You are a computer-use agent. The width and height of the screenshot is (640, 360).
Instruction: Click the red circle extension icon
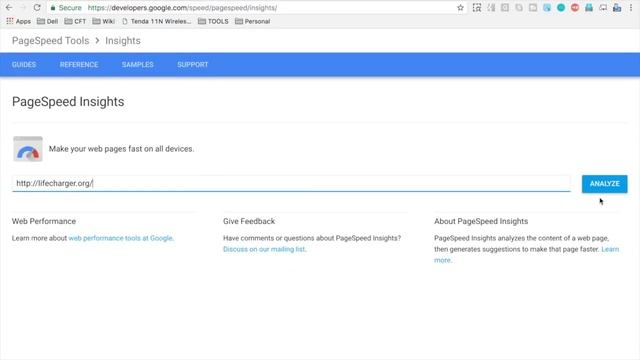(x=575, y=8)
